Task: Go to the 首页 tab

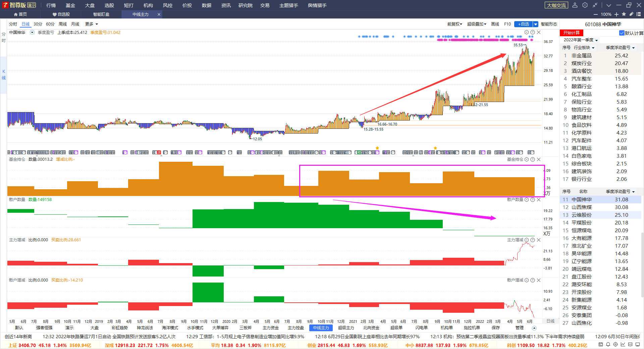Action: pyautogui.click(x=20, y=14)
